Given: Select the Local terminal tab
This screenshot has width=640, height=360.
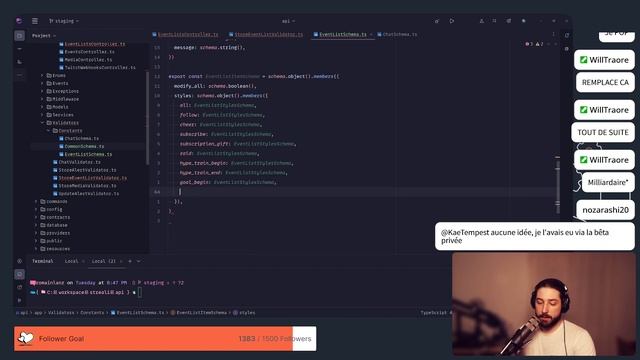Looking at the screenshot, I should point(71,261).
